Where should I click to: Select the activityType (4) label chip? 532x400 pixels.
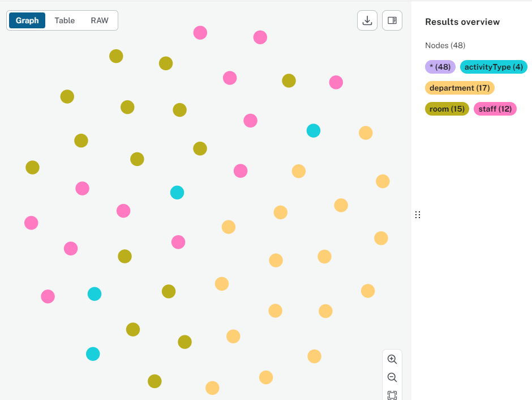494,67
